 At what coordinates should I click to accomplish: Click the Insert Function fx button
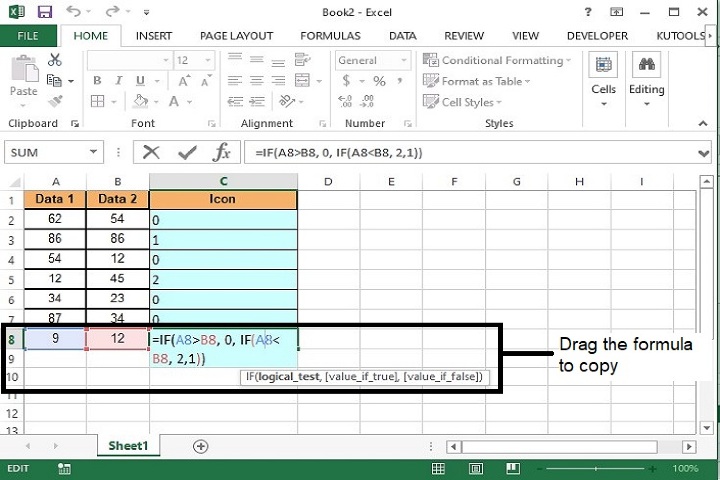(x=222, y=152)
